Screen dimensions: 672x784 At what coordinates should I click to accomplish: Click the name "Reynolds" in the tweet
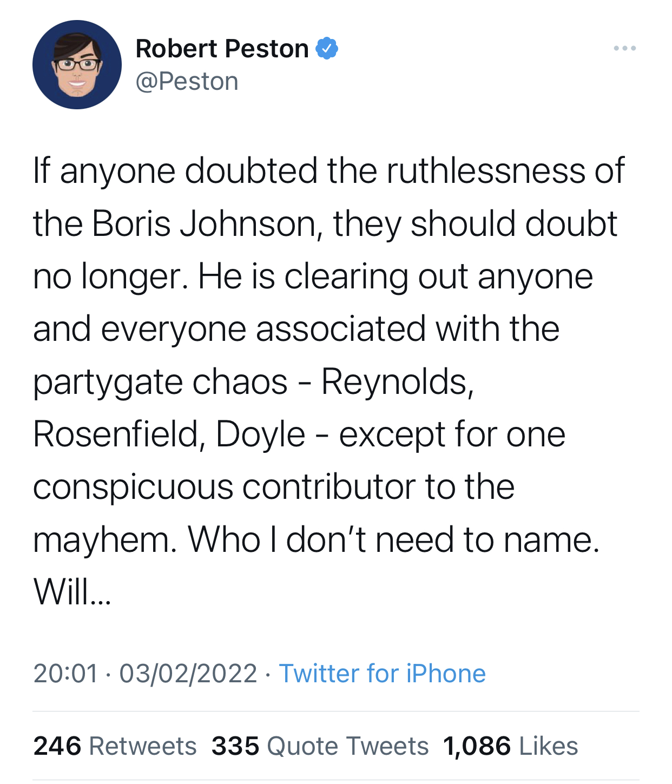[397, 381]
